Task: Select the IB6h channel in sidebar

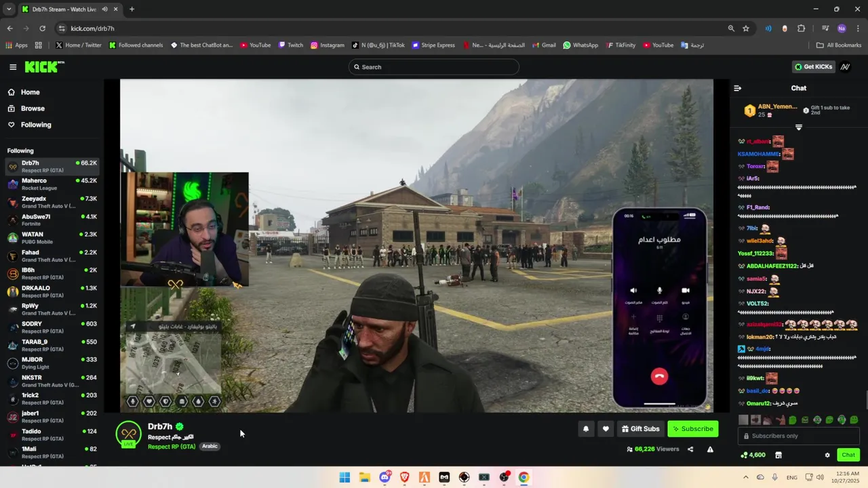Action: [52, 274]
